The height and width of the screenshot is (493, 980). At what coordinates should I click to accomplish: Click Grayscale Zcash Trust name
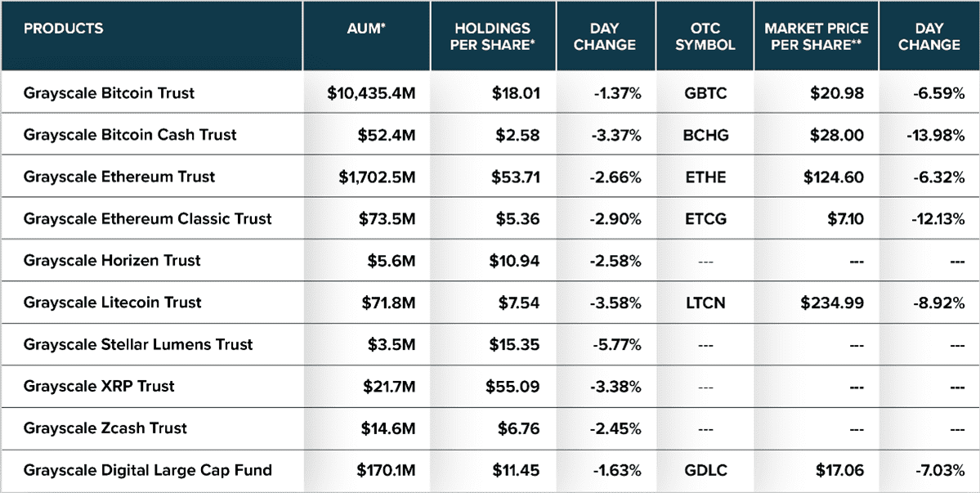(105, 428)
